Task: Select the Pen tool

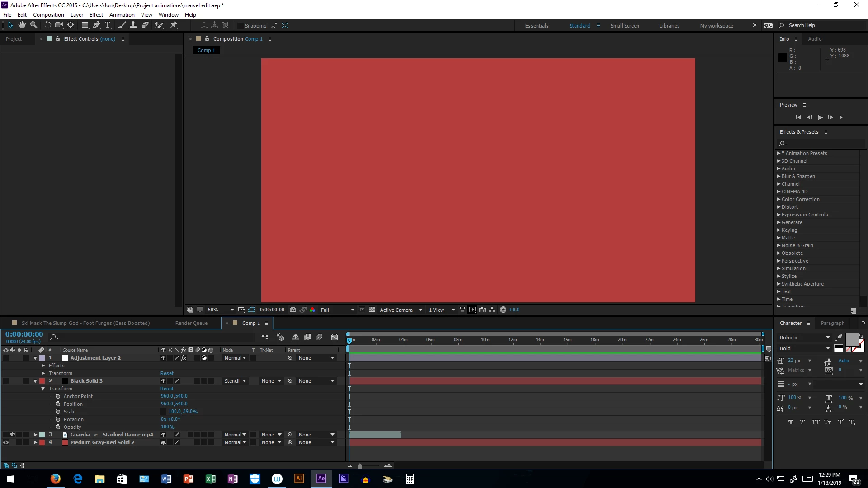Action: 96,25
